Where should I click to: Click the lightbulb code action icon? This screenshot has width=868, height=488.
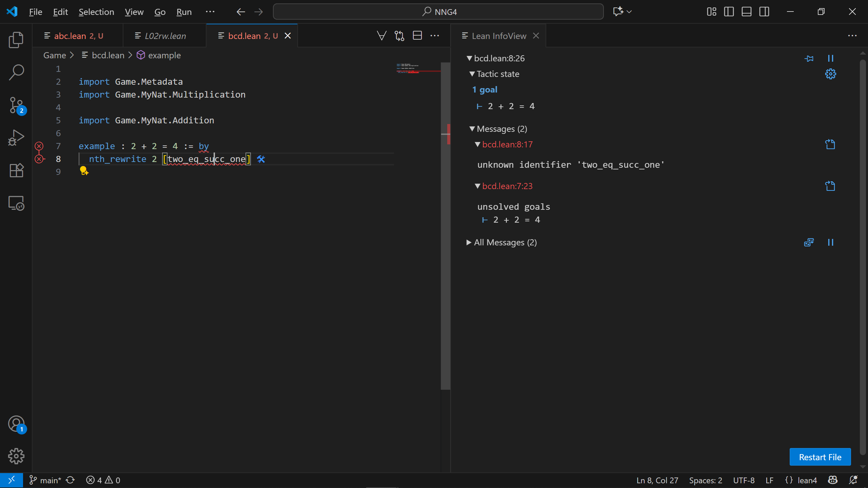(x=83, y=170)
